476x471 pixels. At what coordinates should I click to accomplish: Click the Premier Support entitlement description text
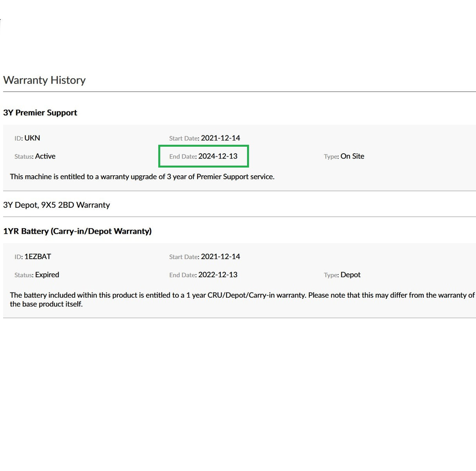(142, 176)
